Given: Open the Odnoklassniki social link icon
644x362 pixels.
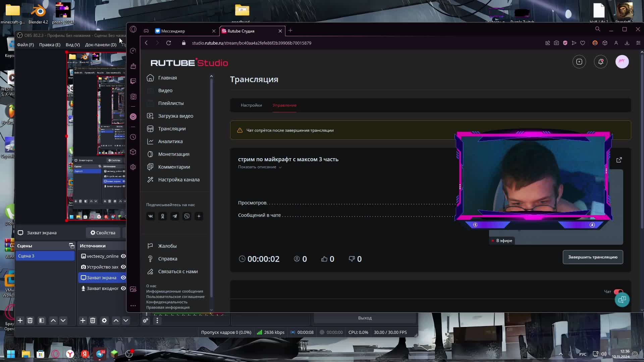Looking at the screenshot, I should tap(163, 216).
